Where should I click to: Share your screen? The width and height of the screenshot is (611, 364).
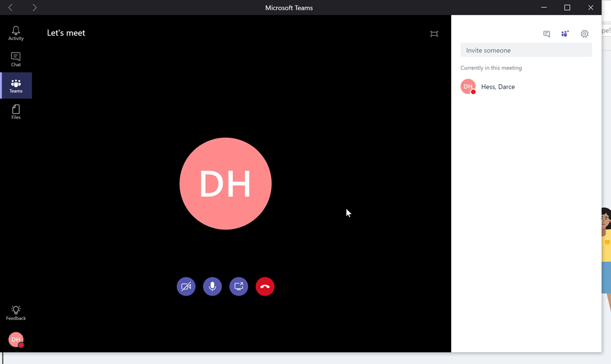click(x=239, y=286)
